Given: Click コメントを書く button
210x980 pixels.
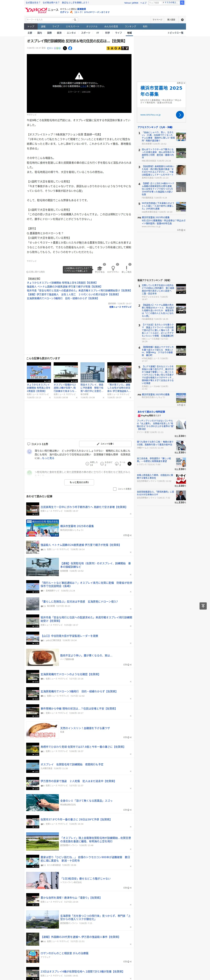Looking at the screenshot, I should 105,444.
